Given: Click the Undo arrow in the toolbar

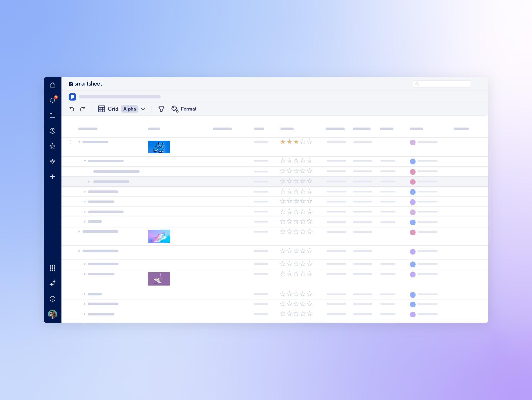Looking at the screenshot, I should point(72,109).
